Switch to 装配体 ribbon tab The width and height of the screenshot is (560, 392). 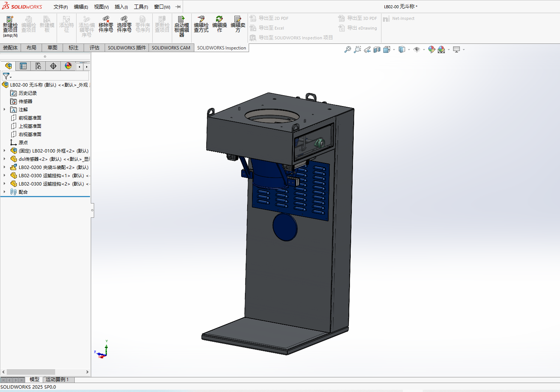[10, 48]
